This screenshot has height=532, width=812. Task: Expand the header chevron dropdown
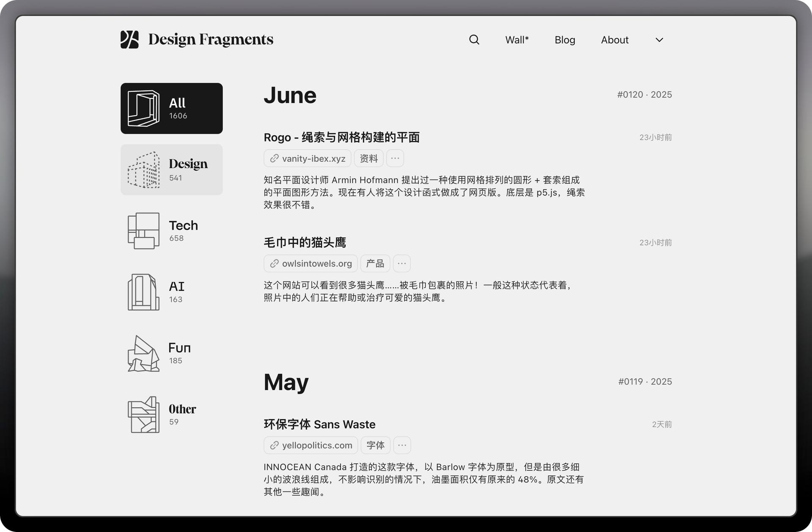[x=659, y=40]
